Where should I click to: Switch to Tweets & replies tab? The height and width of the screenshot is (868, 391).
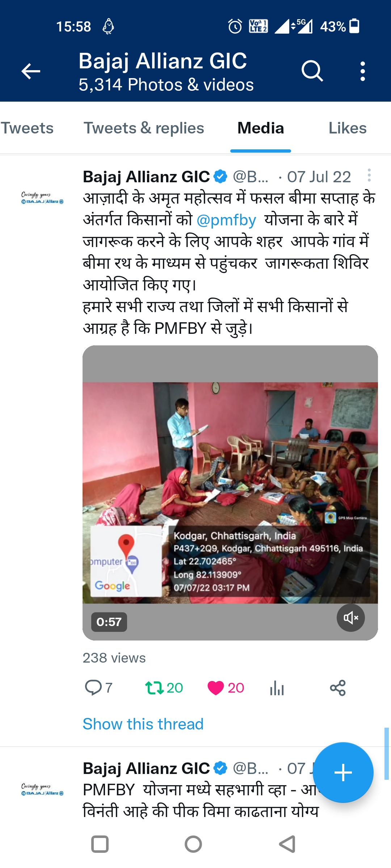[144, 128]
